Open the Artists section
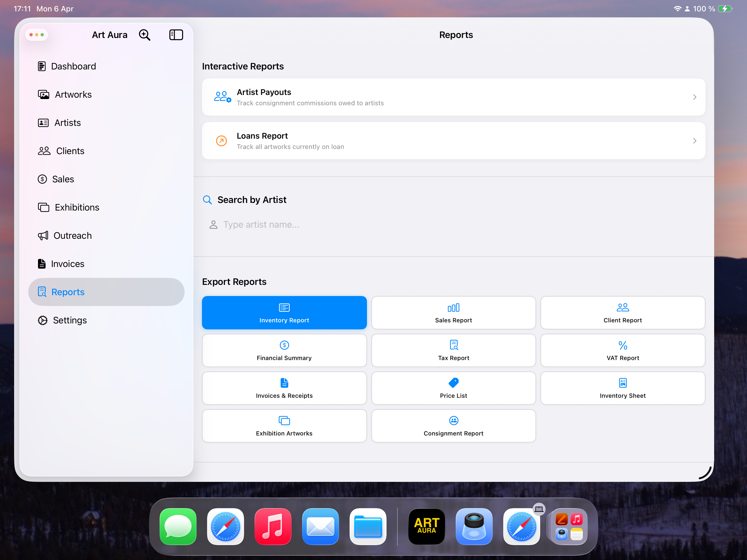 tap(106, 123)
